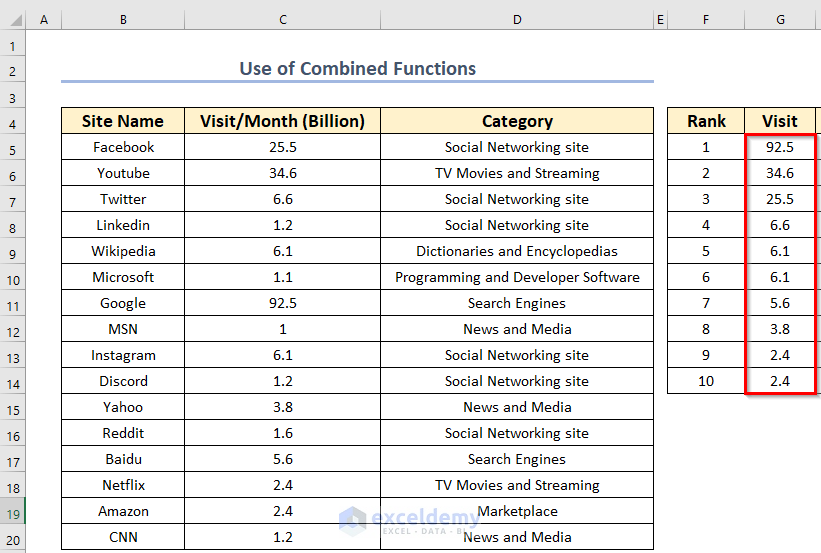The image size is (821, 553).
Task: Select the 'Baidu' cell
Action: 123,459
